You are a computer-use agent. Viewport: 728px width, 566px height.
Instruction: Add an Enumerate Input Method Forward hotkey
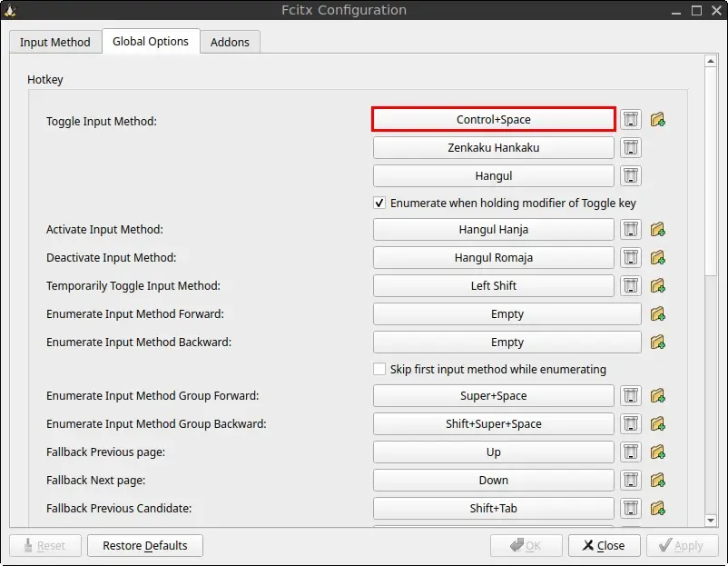(x=657, y=313)
